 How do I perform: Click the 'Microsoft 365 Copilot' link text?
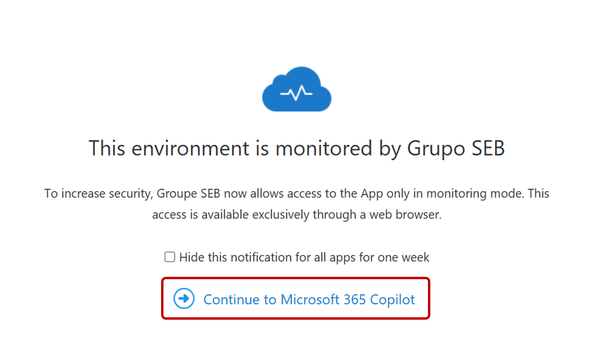click(348, 299)
